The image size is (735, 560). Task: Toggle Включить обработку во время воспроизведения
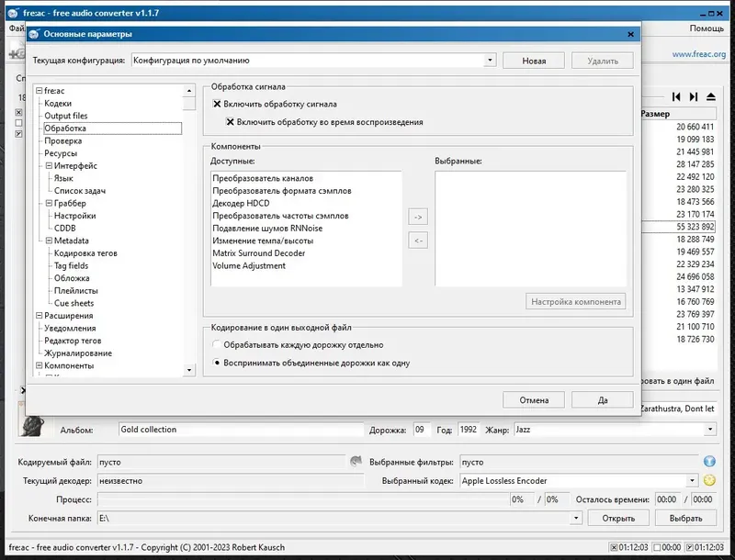(x=231, y=122)
